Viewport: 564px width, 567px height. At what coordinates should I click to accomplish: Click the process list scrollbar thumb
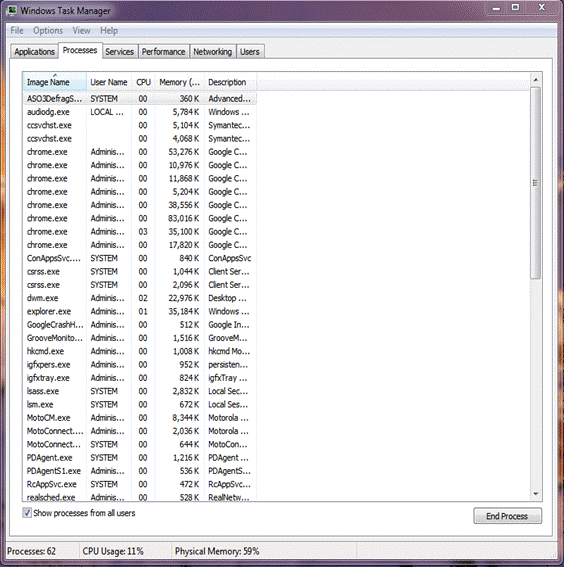coord(536,183)
